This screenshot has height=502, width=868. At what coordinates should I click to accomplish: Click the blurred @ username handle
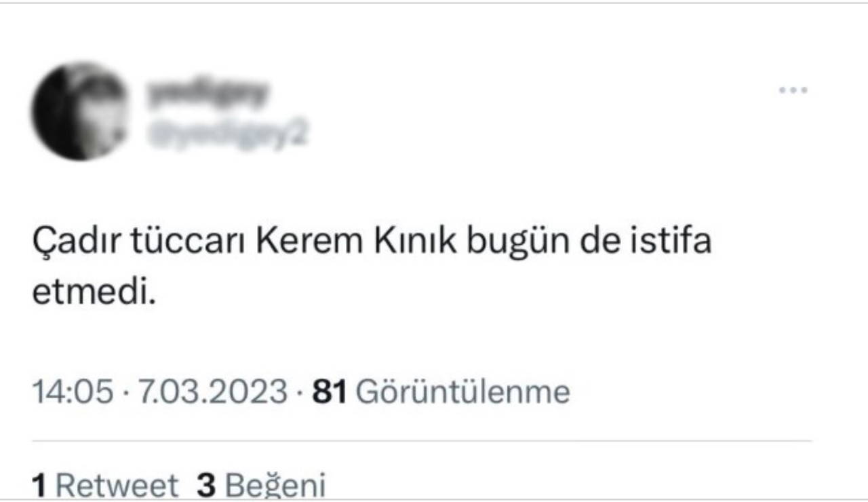coord(227,134)
